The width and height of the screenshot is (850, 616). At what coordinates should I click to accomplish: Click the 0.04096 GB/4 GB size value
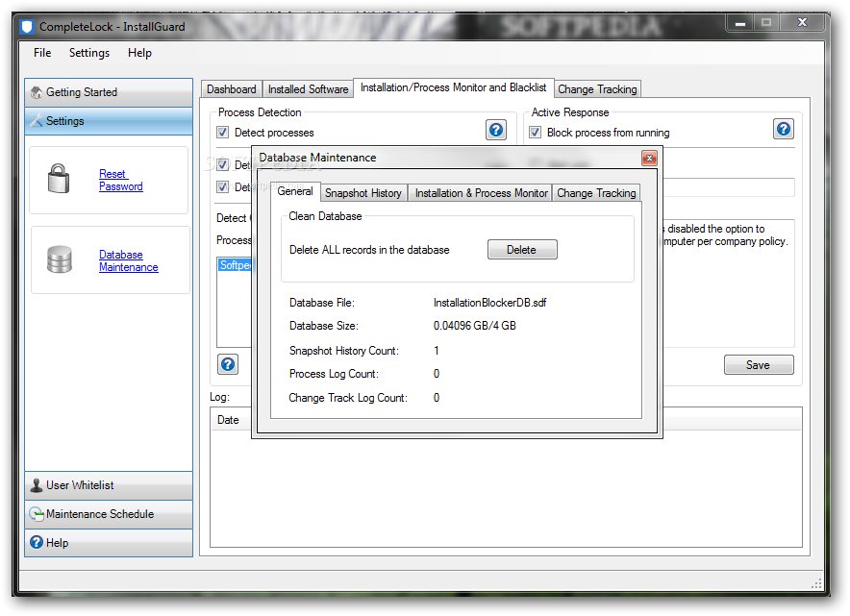475,326
